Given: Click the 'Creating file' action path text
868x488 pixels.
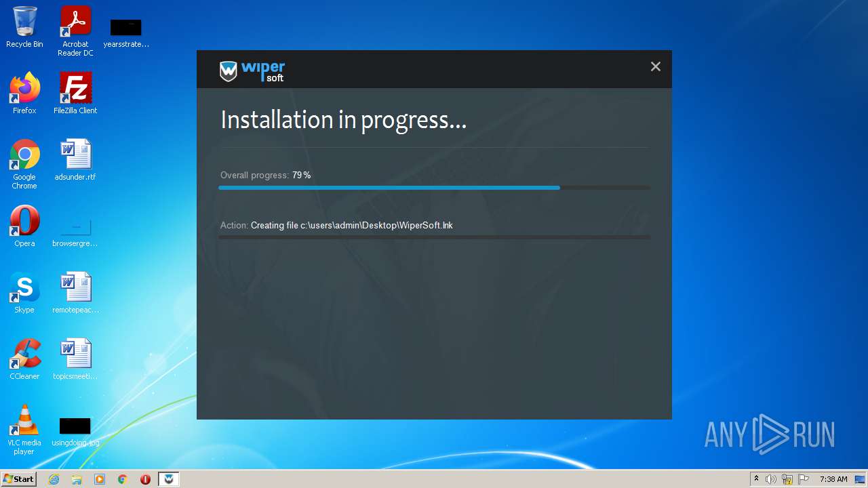Looking at the screenshot, I should pyautogui.click(x=352, y=225).
